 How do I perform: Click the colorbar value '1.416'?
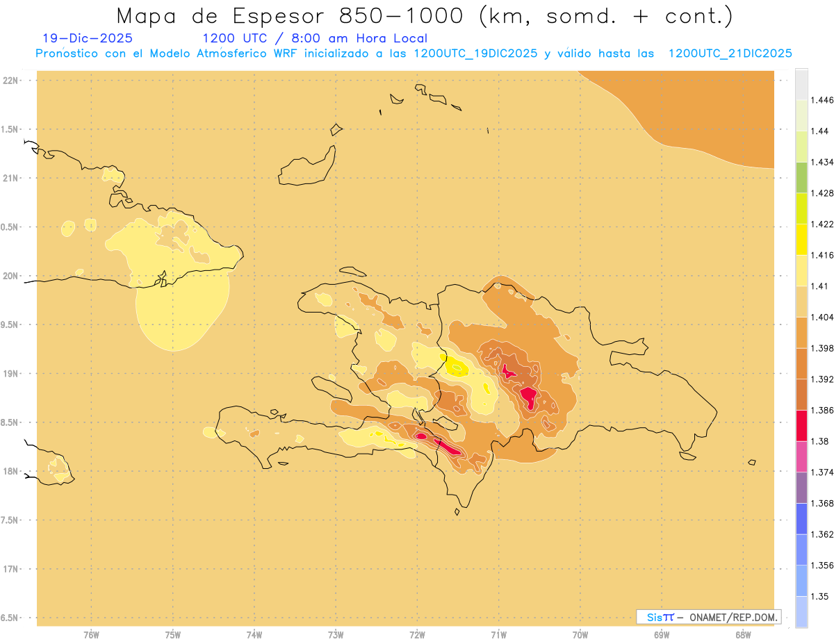tap(821, 255)
